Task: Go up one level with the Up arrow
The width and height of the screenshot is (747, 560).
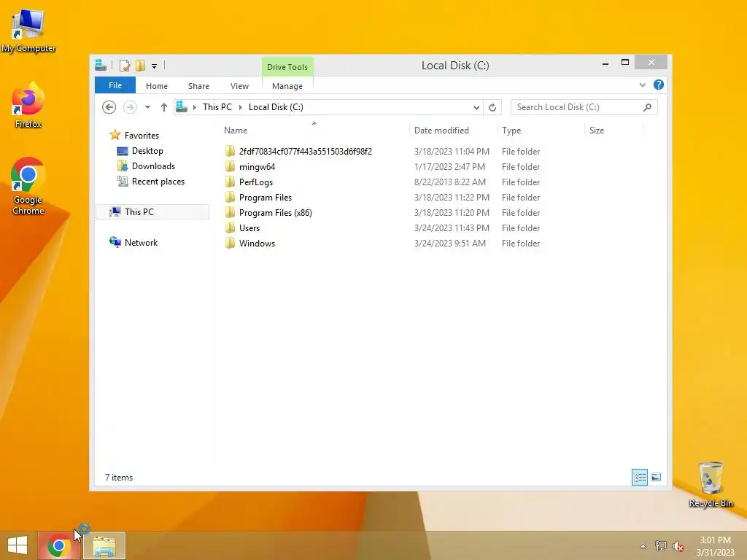Action: [x=164, y=107]
